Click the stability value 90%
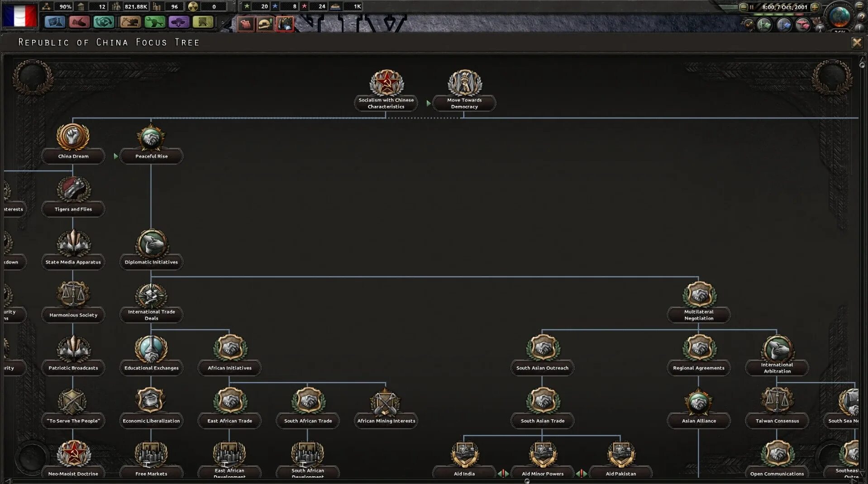Screen dimensions: 868x484 [x=66, y=6]
